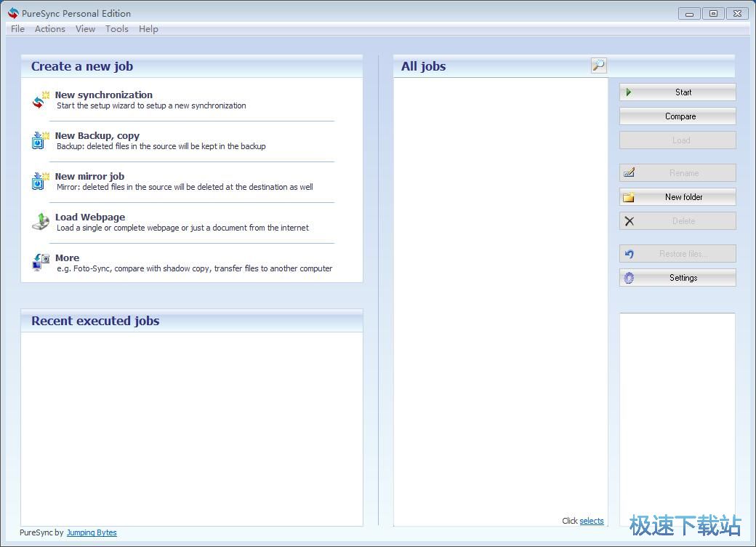
Task: Click the New synchronization icon
Action: [41, 100]
